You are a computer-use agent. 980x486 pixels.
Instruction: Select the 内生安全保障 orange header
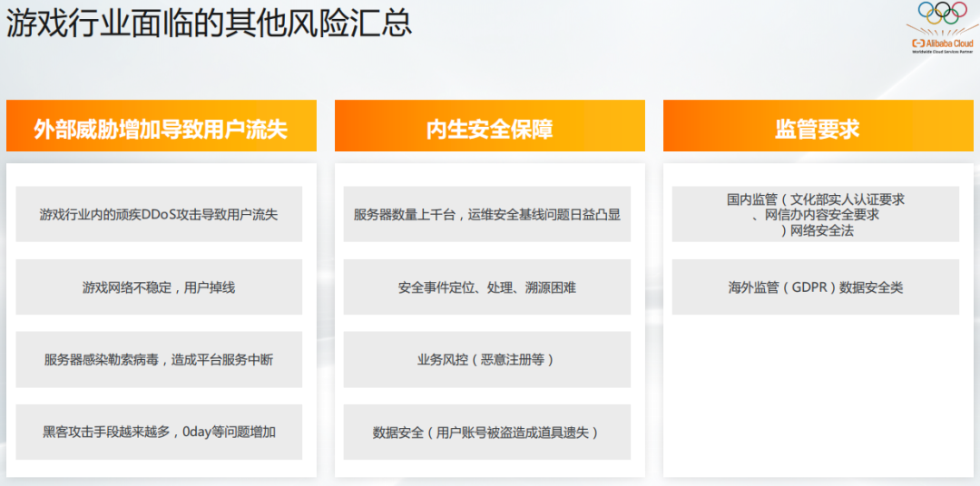point(489,127)
